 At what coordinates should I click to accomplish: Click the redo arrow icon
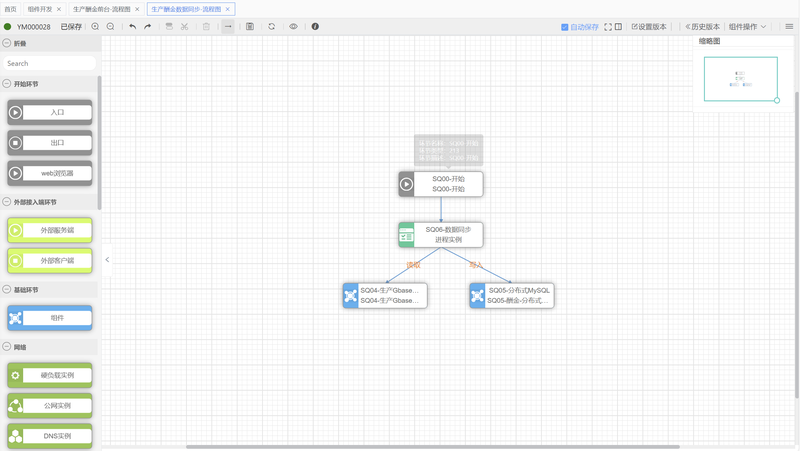(x=148, y=27)
